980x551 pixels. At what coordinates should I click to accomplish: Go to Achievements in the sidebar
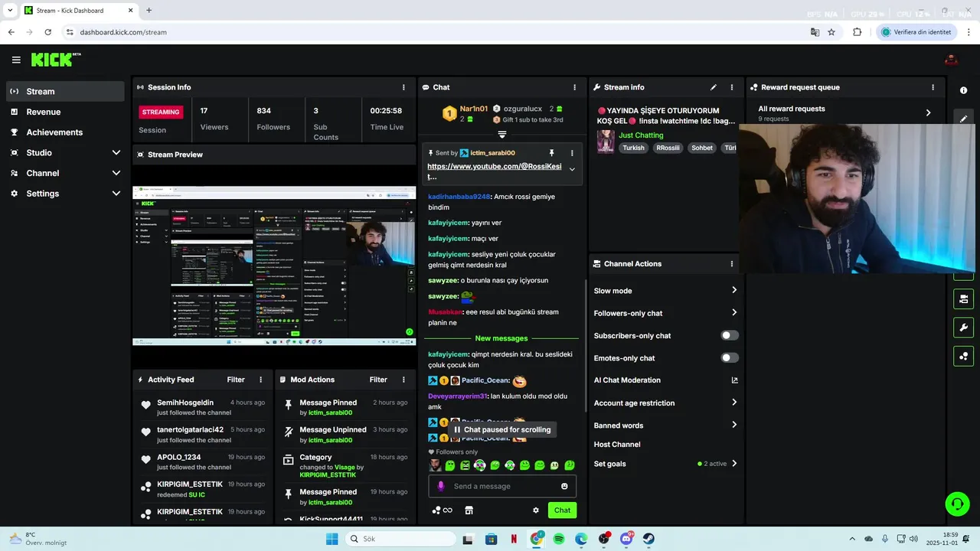coord(65,132)
